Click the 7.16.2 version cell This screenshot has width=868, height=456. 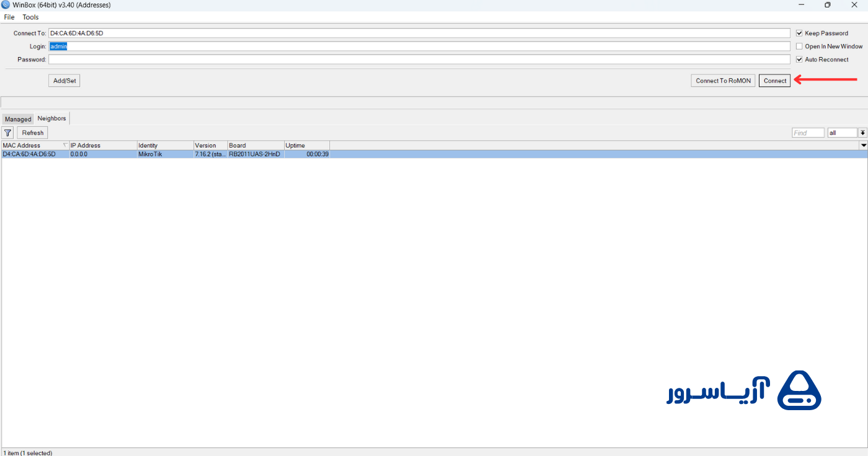point(211,154)
